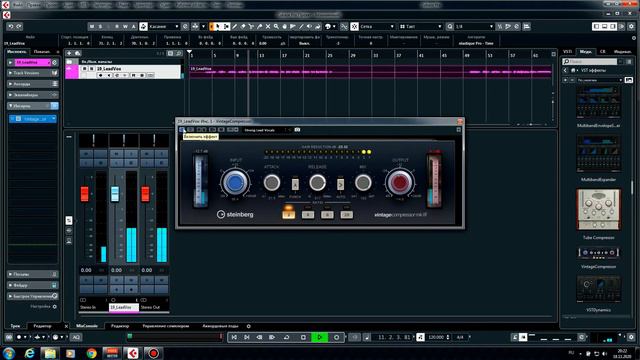Viewport: 640px width, 360px height.
Task: Open the Такт grid type dropdown
Action: [420, 27]
